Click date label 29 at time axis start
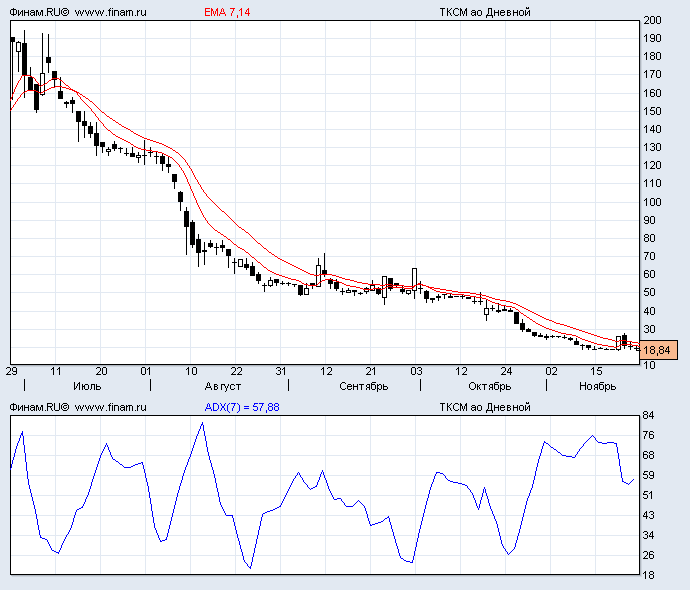The width and height of the screenshot is (690, 590). tap(11, 370)
